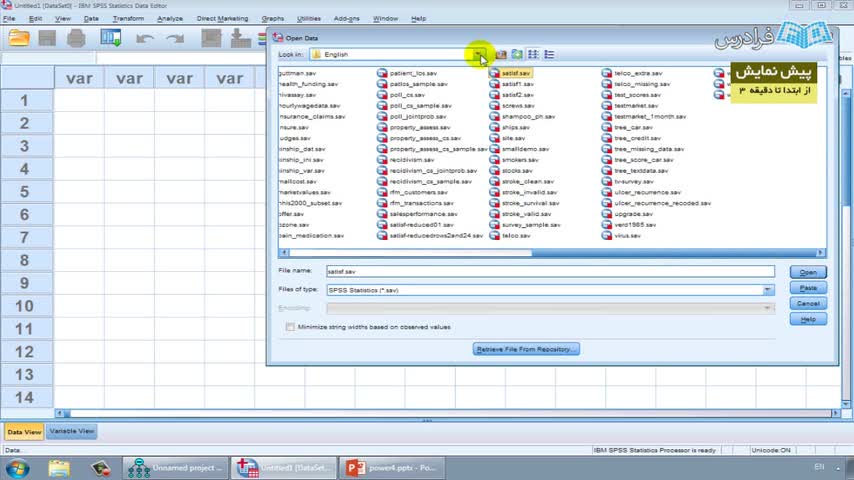Viewport: 854px width, 480px height.
Task: Click the Go to variable toolbar icon
Action: tap(240, 38)
